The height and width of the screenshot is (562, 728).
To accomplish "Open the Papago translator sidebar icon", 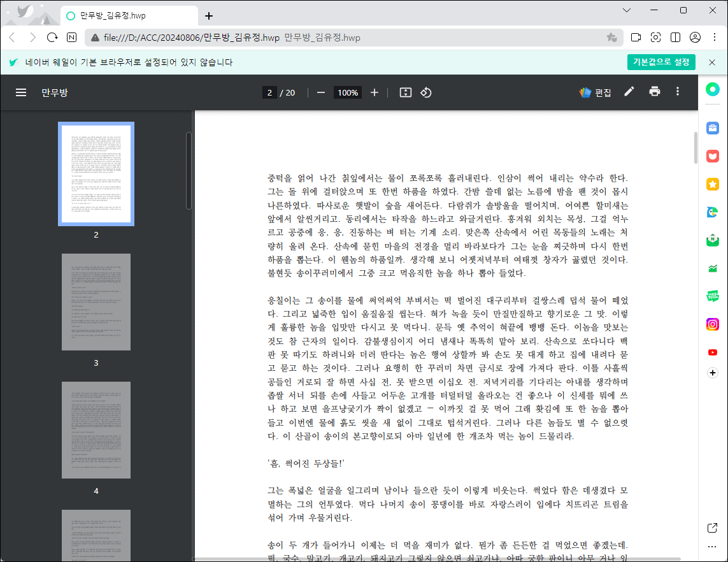I will click(x=712, y=212).
